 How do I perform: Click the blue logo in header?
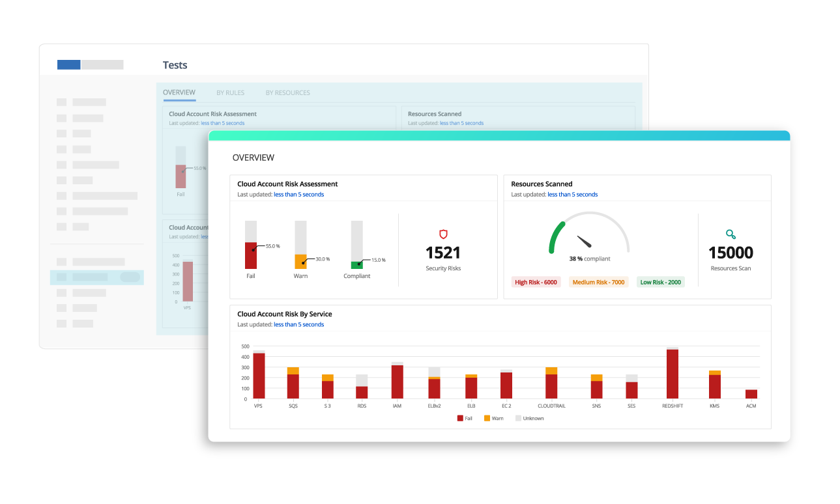(x=69, y=64)
